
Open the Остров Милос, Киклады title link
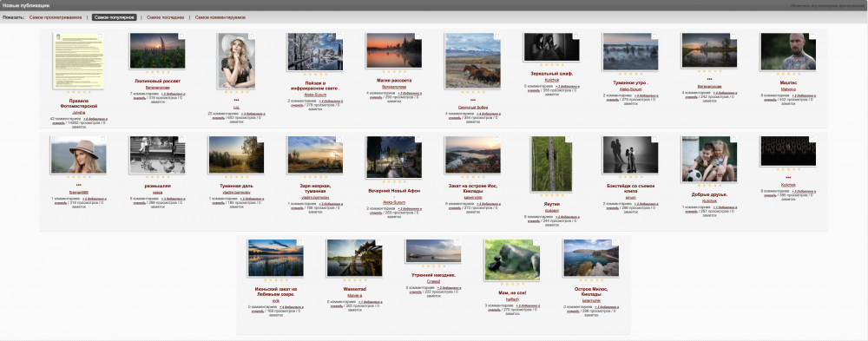[x=590, y=292]
